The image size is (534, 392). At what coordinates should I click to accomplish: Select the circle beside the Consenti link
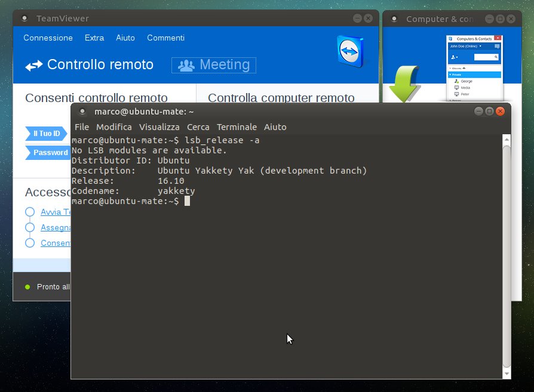[30, 243]
